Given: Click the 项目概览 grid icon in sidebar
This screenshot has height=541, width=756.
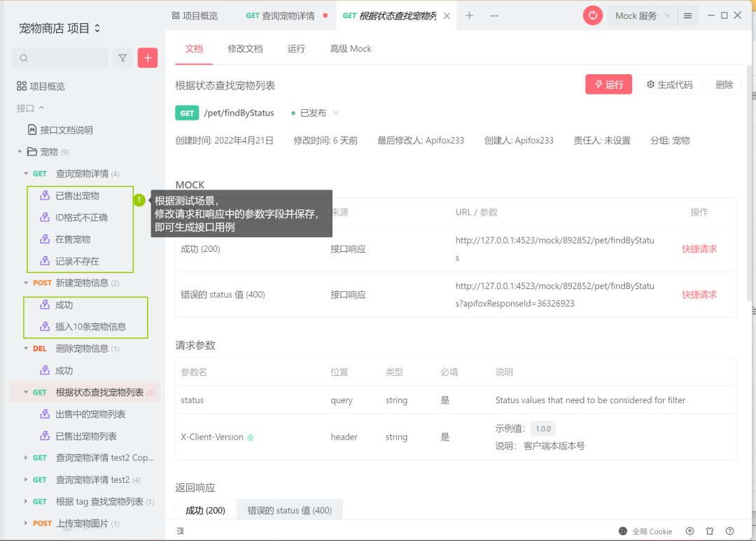Looking at the screenshot, I should [x=21, y=86].
